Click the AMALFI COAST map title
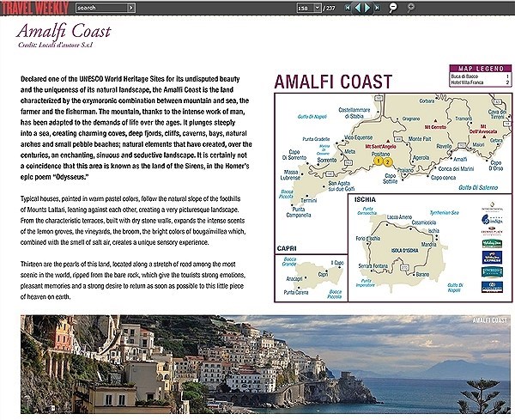Viewport: 515px width, 420px height. [x=333, y=82]
